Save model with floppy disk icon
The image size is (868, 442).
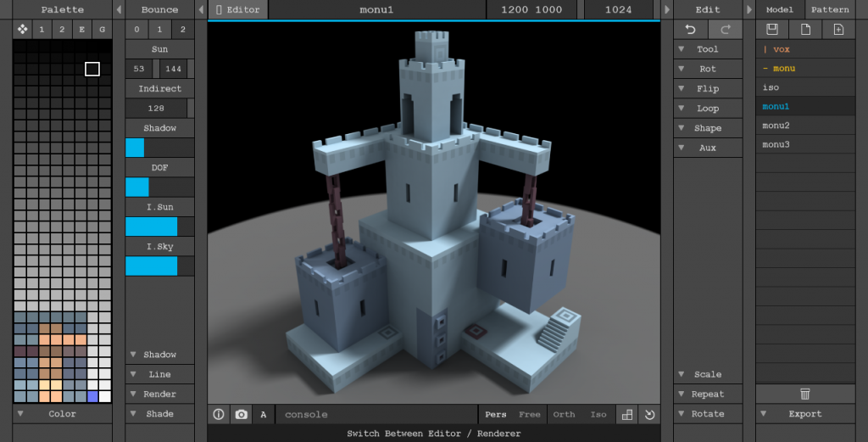pyautogui.click(x=772, y=30)
